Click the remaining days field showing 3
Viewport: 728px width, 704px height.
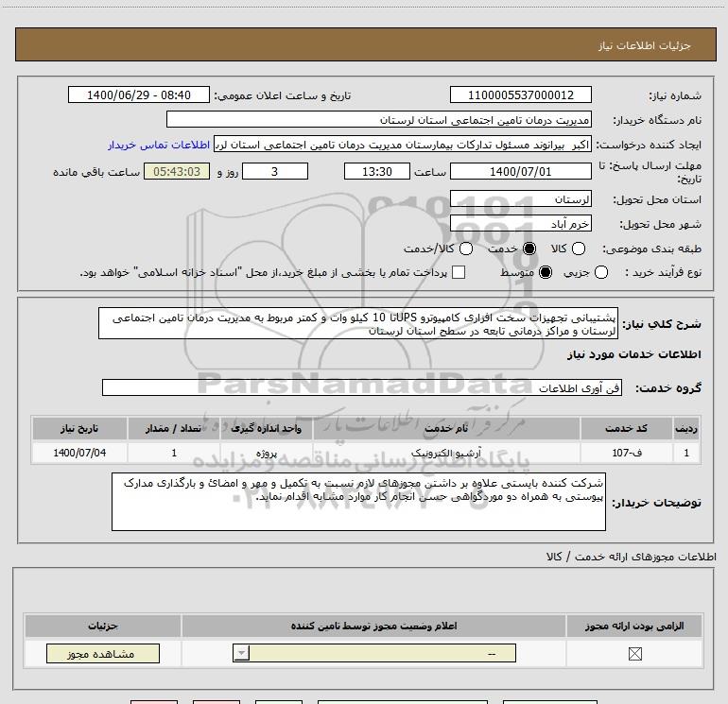(x=275, y=171)
